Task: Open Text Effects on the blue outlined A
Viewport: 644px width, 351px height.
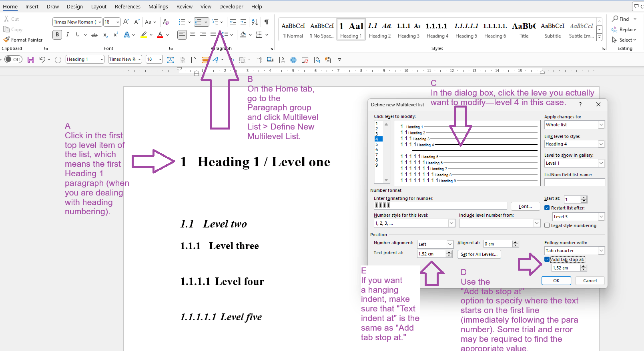Action: coord(127,35)
